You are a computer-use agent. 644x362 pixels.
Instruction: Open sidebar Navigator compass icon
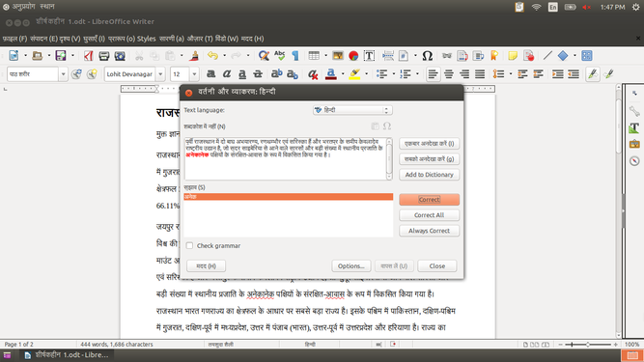(634, 161)
